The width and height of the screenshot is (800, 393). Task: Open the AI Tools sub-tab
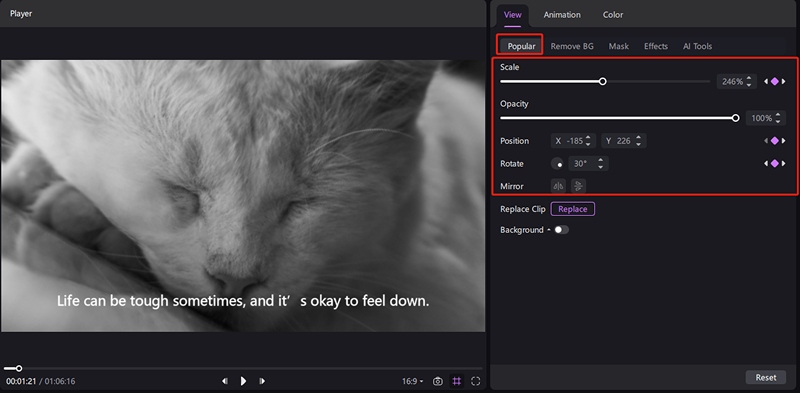tap(697, 46)
